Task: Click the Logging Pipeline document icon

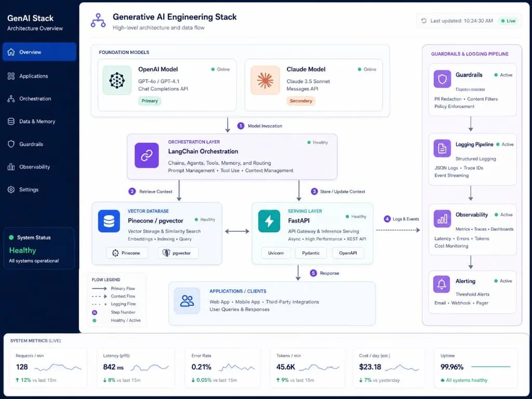Action: coord(442,148)
